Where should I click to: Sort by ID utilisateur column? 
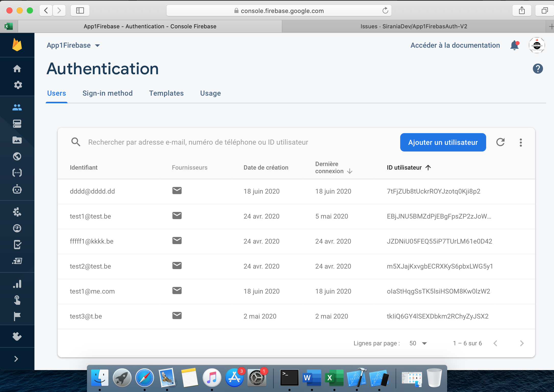click(409, 168)
